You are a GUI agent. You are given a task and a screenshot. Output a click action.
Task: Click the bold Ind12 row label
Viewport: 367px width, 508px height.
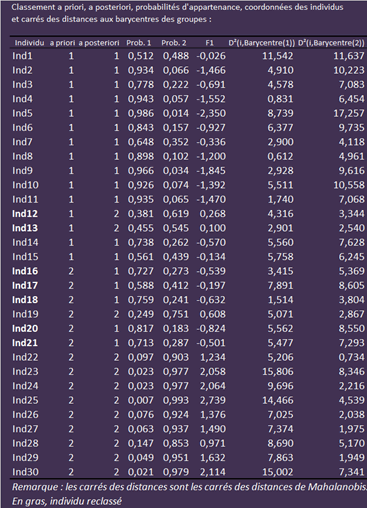tap(25, 214)
